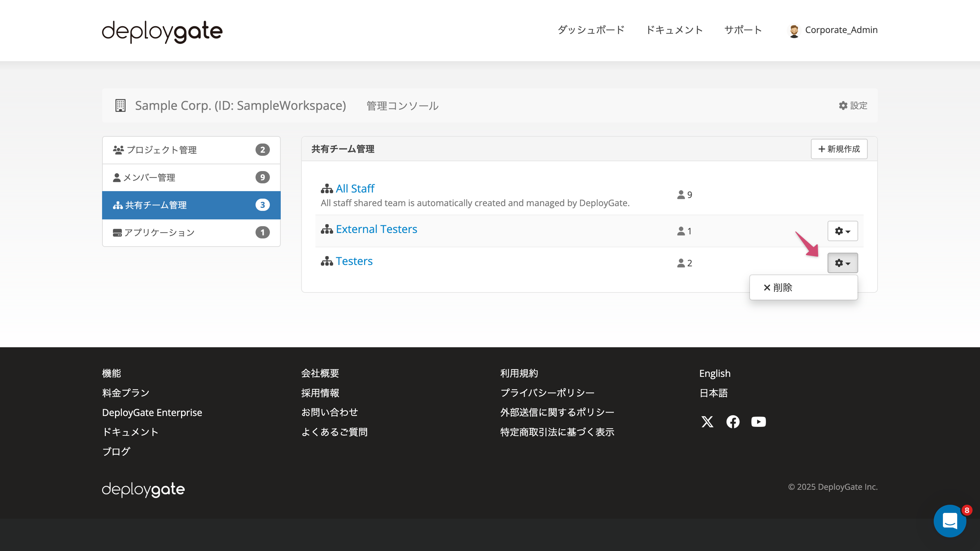The width and height of the screenshot is (980, 551).
Task: Open the gear dropdown for External Testers
Action: (x=842, y=231)
